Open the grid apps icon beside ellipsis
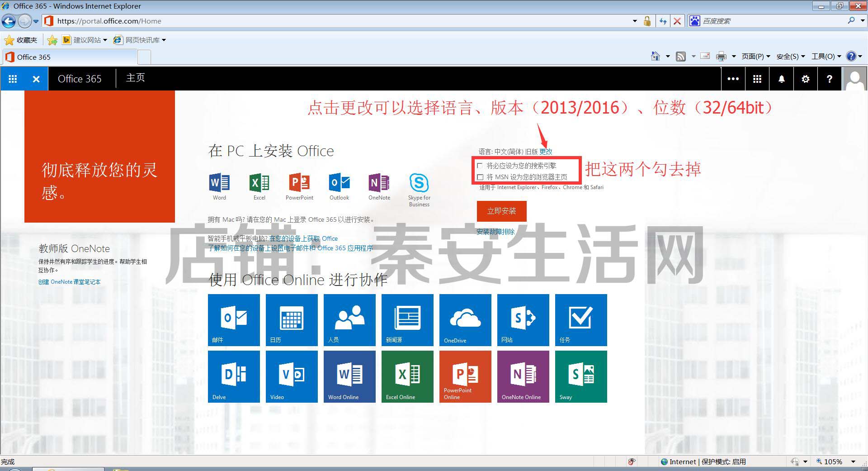The image size is (868, 471). coord(757,79)
